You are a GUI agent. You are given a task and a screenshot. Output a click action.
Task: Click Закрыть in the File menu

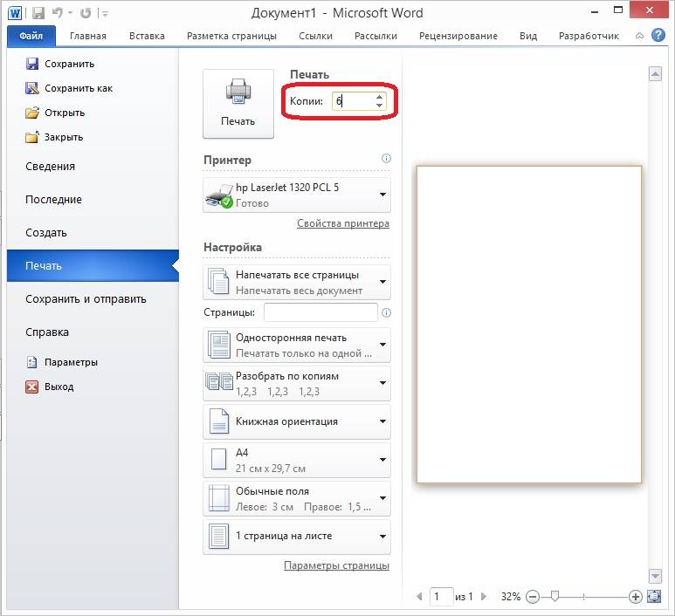[54, 137]
